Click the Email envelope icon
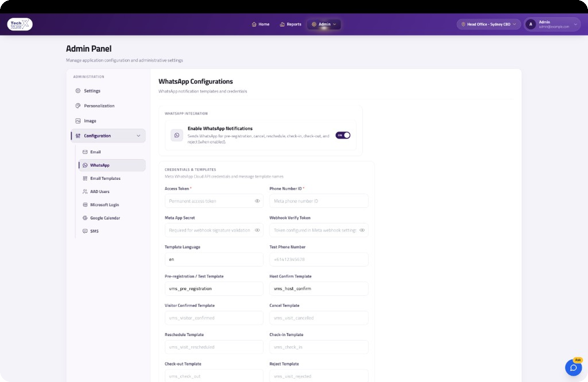This screenshot has height=382, width=588. (85, 152)
